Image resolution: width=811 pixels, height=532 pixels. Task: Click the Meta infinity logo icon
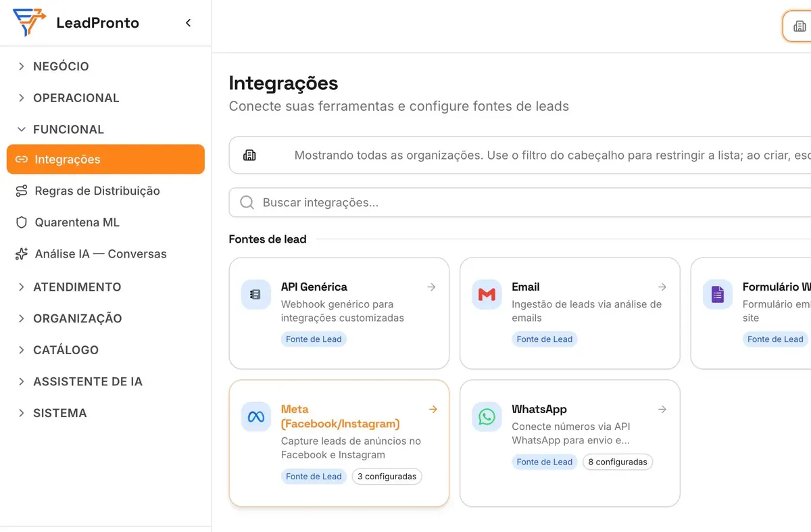pyautogui.click(x=255, y=417)
